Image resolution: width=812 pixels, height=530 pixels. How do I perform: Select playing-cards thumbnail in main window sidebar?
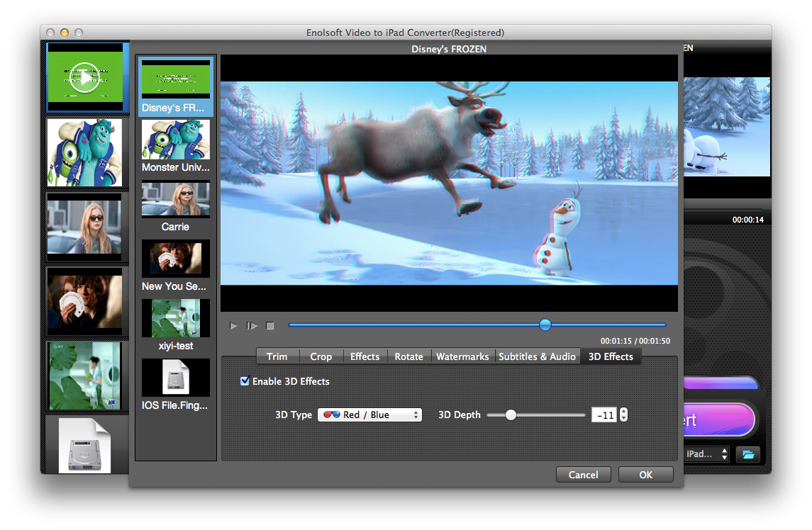tap(84, 301)
